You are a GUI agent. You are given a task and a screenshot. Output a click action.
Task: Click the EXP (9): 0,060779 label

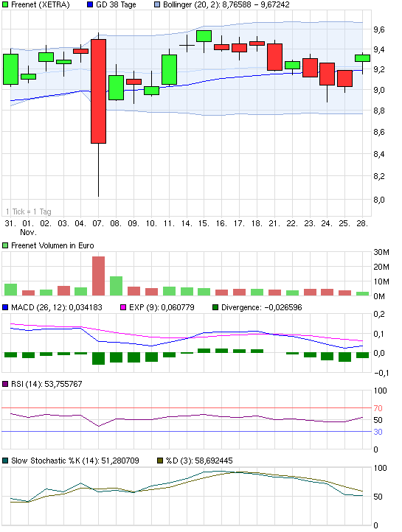162,307
